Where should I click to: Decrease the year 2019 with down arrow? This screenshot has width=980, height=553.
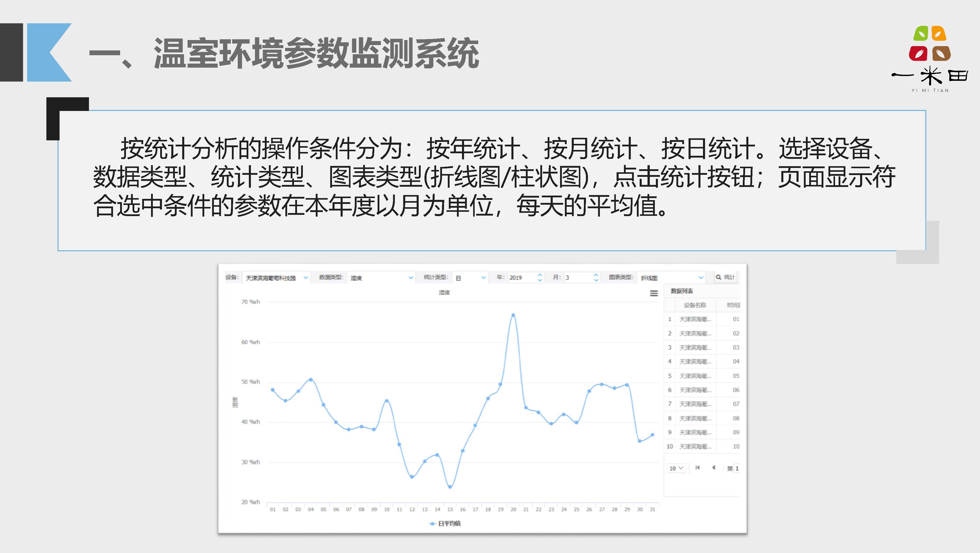pyautogui.click(x=540, y=280)
